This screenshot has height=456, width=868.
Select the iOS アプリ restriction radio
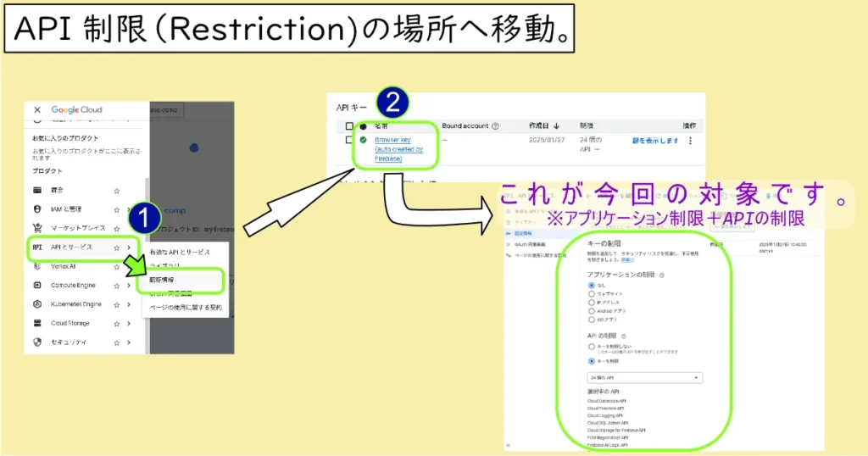coord(591,320)
